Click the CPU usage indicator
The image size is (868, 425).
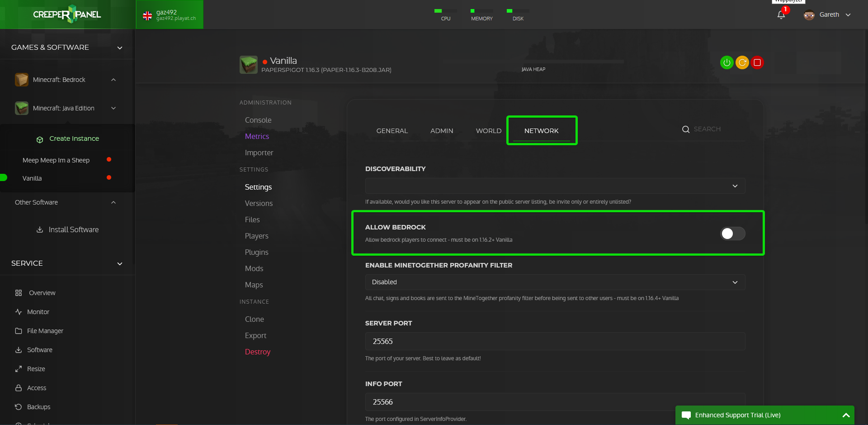coord(446,15)
